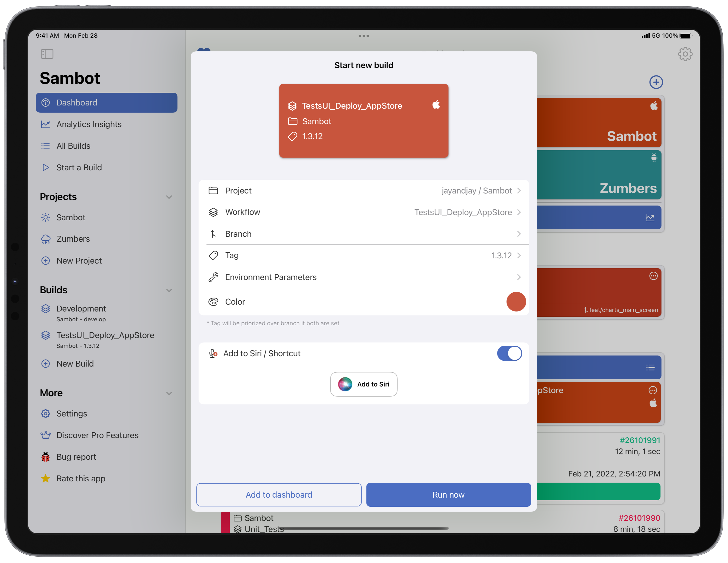Select Start a Build in the sidebar
The image size is (728, 563).
click(106, 168)
